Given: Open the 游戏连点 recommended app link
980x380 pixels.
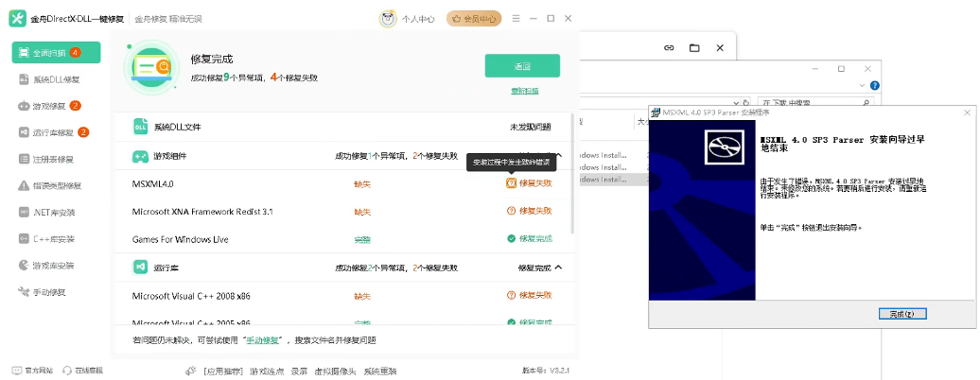Looking at the screenshot, I should click(267, 371).
